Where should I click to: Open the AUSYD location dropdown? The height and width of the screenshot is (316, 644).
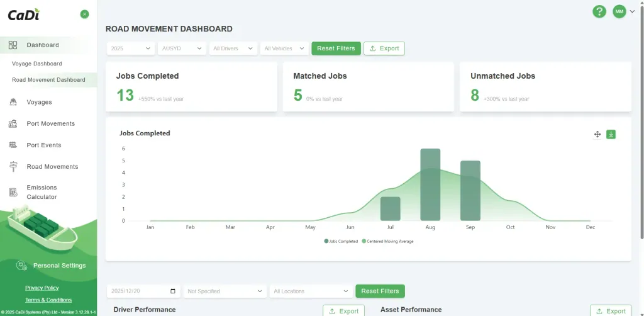tap(182, 48)
